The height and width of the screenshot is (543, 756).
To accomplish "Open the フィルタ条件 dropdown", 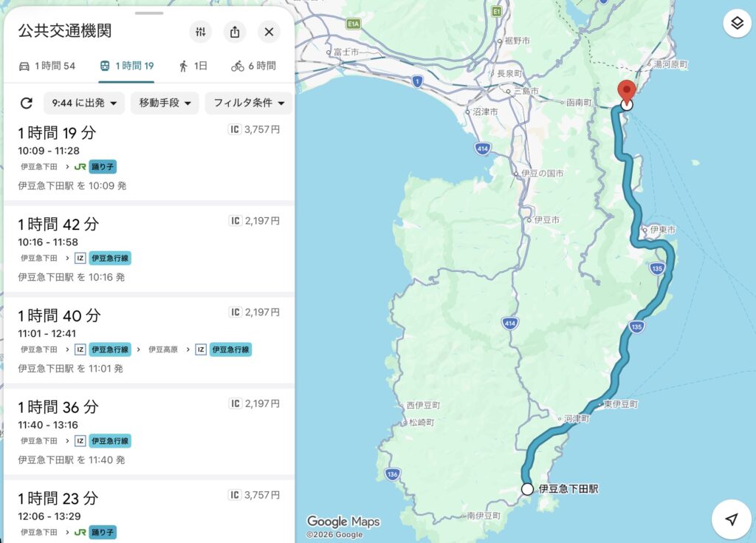I will coord(249,103).
